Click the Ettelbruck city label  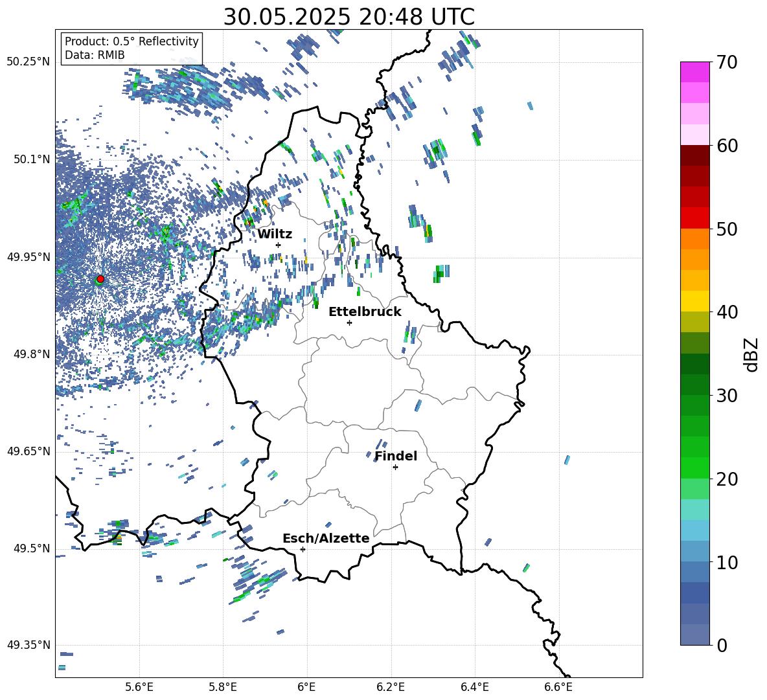[x=365, y=312]
